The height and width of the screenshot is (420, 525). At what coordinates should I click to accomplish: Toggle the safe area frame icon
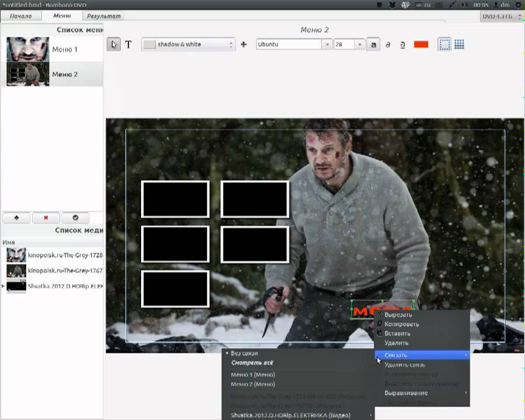[444, 44]
